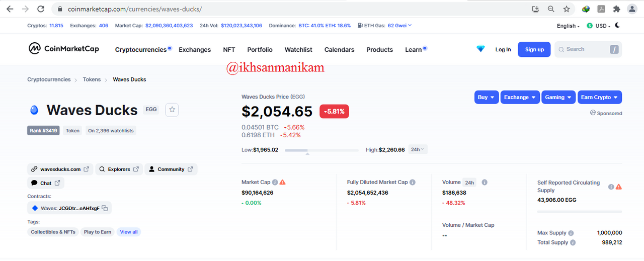Viewport: 644px width, 261px height.
Task: Click the Exchanges count 406 link
Action: 104,25
